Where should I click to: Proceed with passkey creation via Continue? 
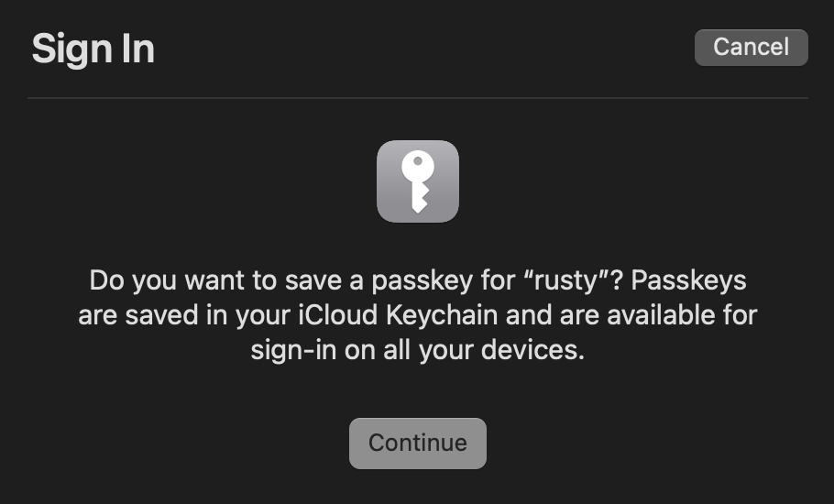pos(418,444)
